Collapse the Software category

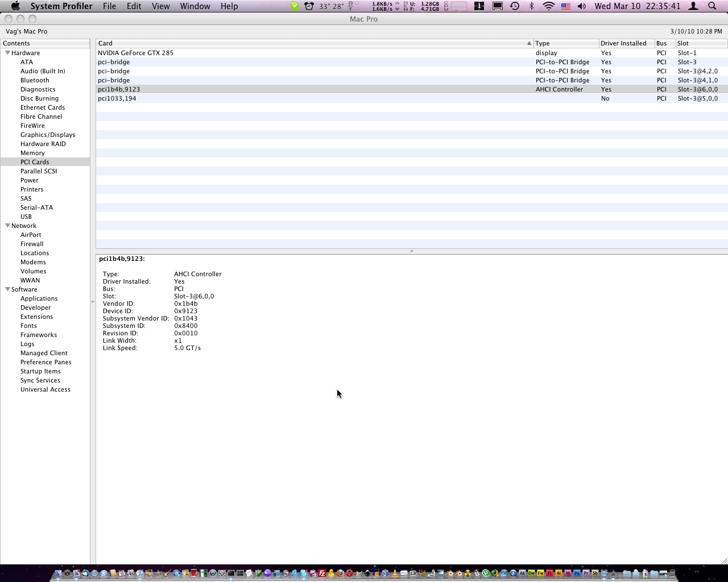[7, 289]
